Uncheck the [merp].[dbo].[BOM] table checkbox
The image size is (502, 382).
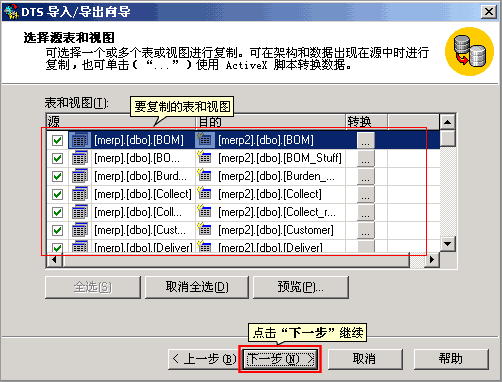pos(57,140)
